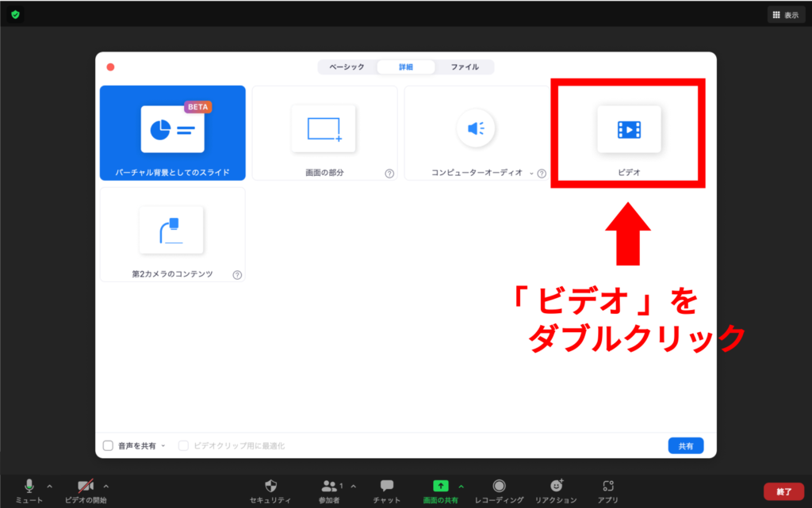The height and width of the screenshot is (508, 812).
Task: Open help for コンピューターオーディオ
Action: point(542,174)
